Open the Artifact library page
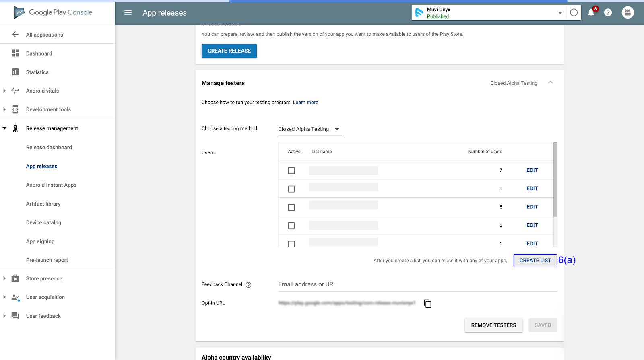This screenshot has height=360, width=644. pyautogui.click(x=43, y=204)
